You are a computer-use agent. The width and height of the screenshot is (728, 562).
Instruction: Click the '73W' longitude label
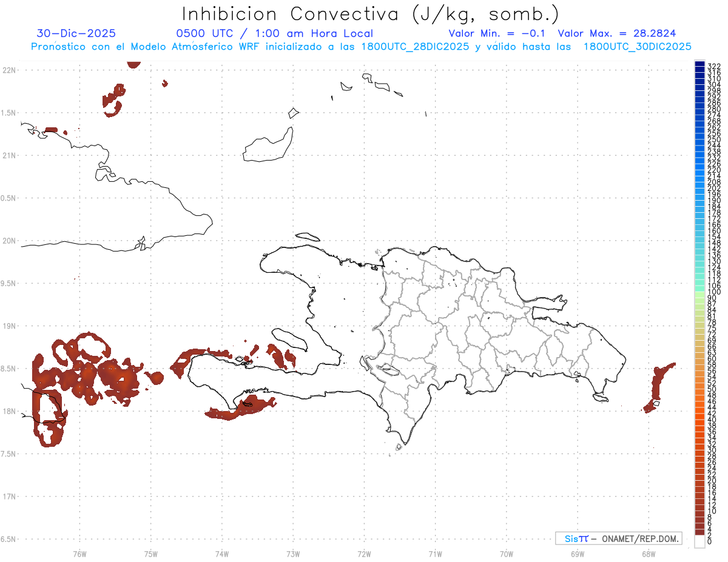pos(293,554)
